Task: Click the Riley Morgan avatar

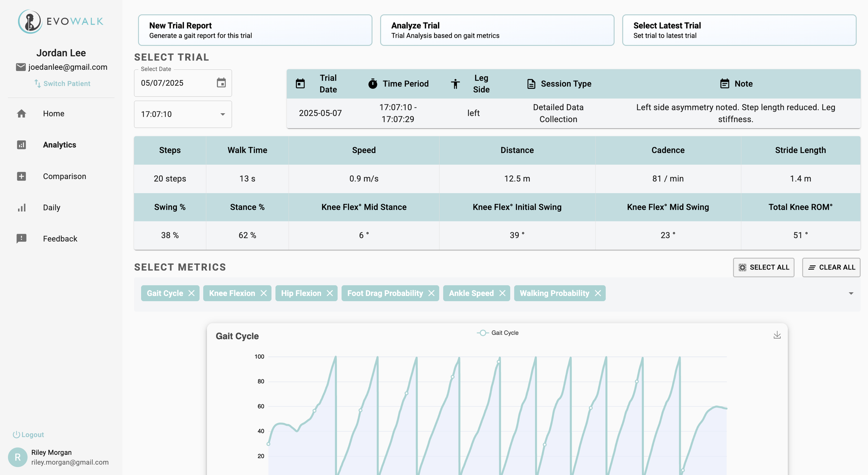Action: [x=18, y=457]
